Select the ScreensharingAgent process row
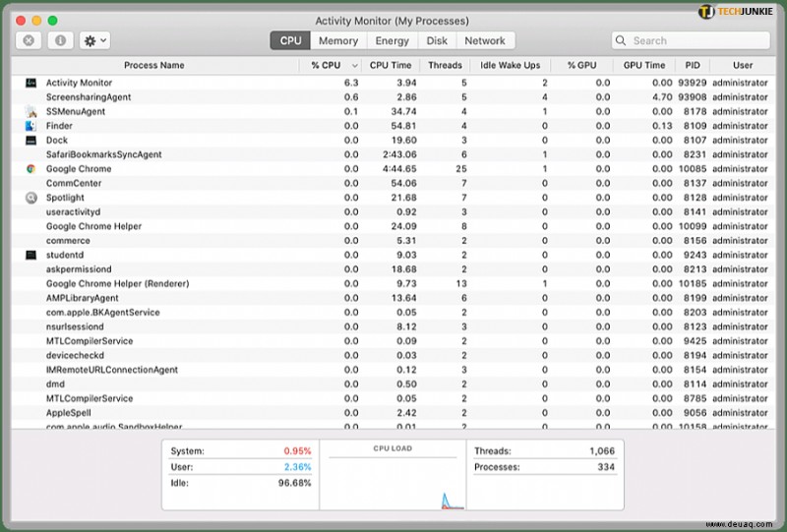787x532 pixels. click(x=393, y=97)
